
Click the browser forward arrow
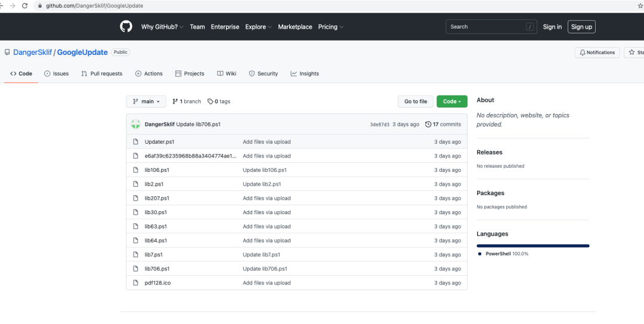13,6
